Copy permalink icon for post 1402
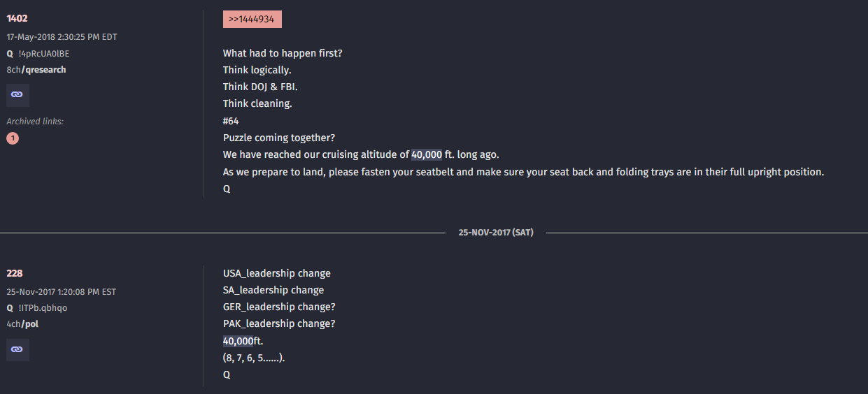 click(17, 94)
